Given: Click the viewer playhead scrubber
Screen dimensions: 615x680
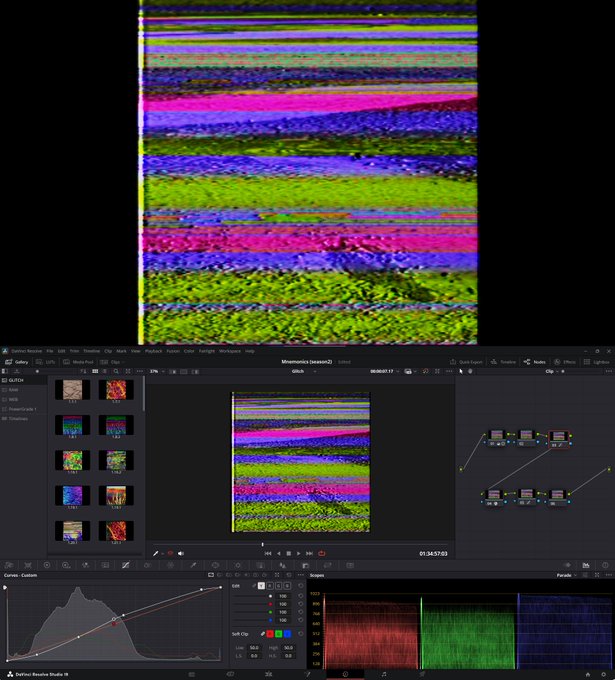Looking at the screenshot, I should click(x=262, y=544).
